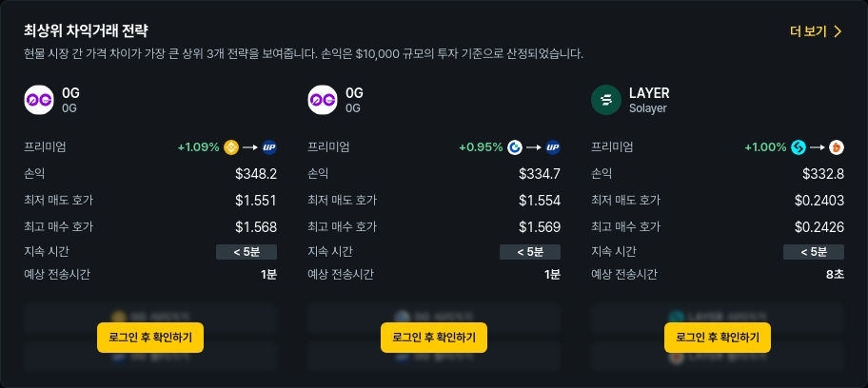Click the yellow Binance icon in first card
Image resolution: width=868 pixels, height=388 pixels.
[229, 147]
